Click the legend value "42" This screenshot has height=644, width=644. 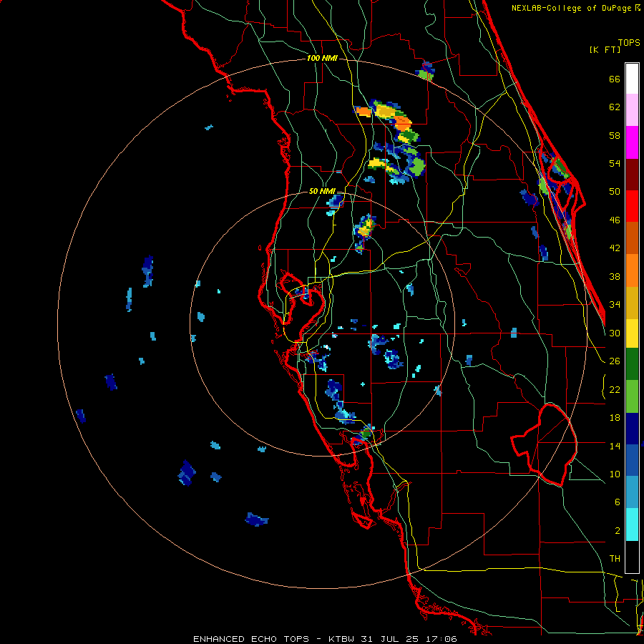click(615, 248)
